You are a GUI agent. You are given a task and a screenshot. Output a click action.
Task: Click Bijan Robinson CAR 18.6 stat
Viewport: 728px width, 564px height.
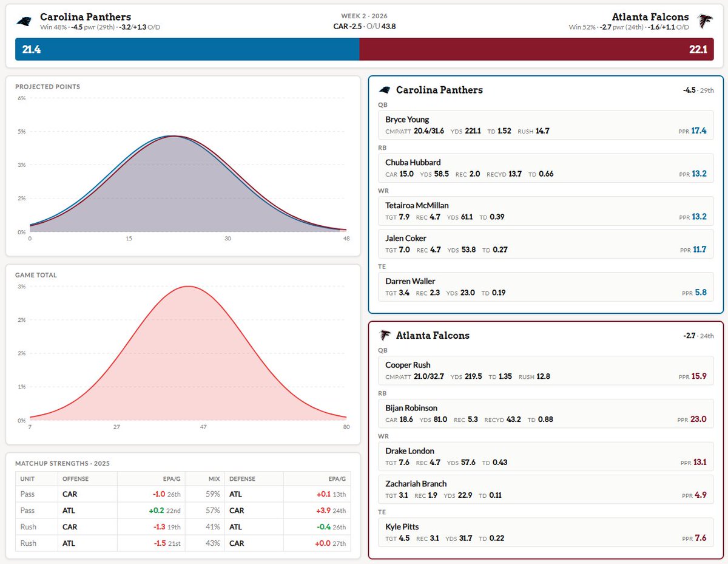coord(399,419)
